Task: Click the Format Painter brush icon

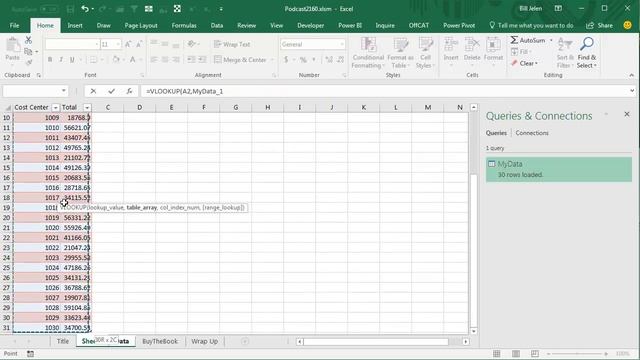Action: point(28,62)
